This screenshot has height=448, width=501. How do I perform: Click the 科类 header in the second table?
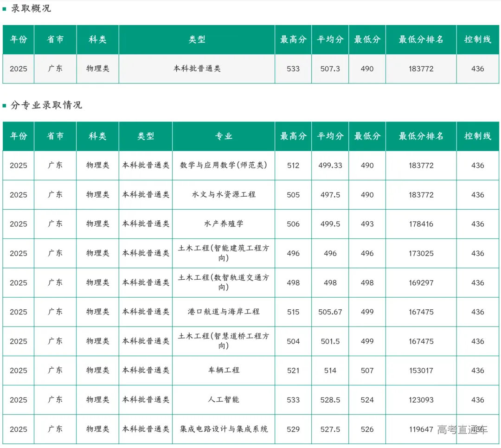pos(98,136)
